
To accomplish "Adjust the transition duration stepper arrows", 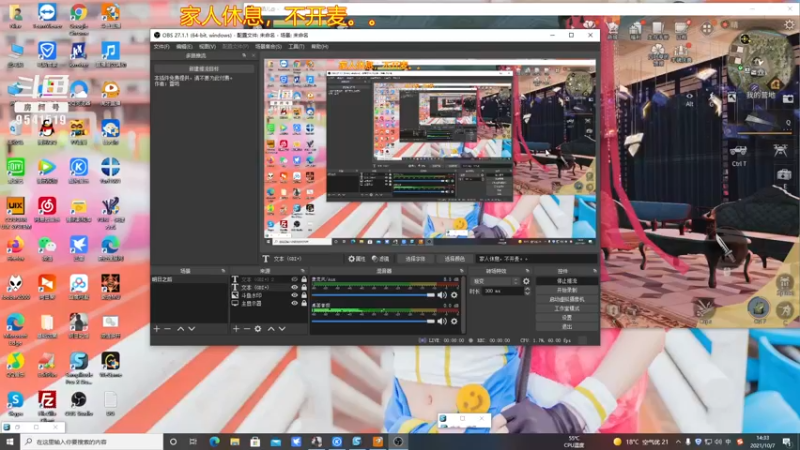I will (527, 291).
